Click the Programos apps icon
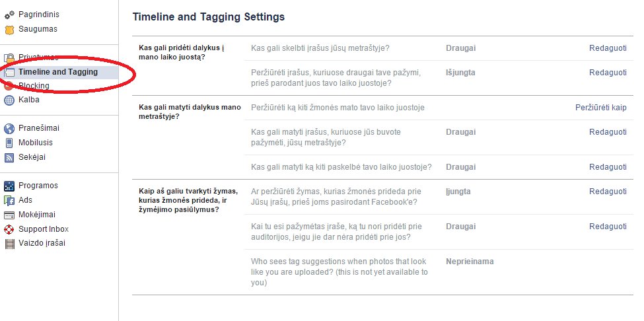This screenshot has width=644, height=321. click(x=9, y=186)
